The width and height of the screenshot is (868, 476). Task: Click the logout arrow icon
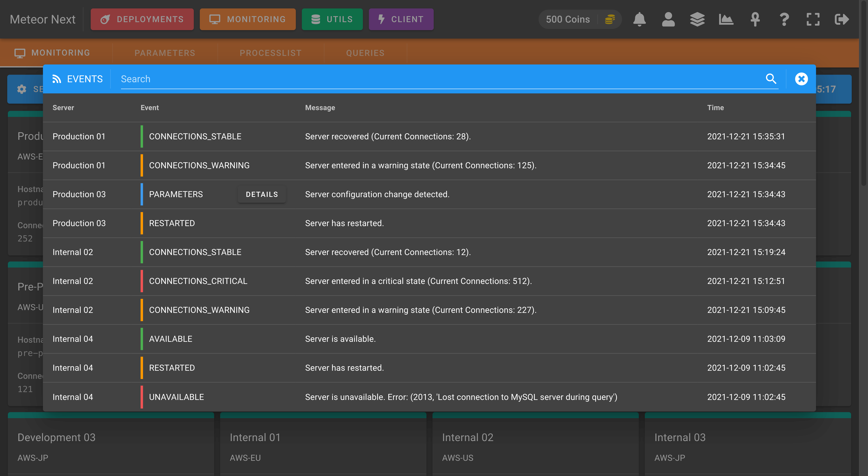click(x=842, y=19)
